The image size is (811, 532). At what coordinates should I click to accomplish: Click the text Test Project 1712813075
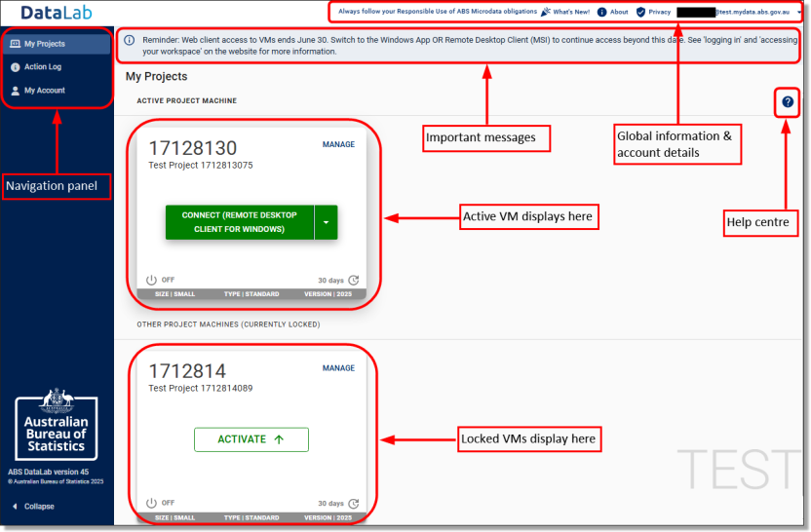pyautogui.click(x=201, y=166)
